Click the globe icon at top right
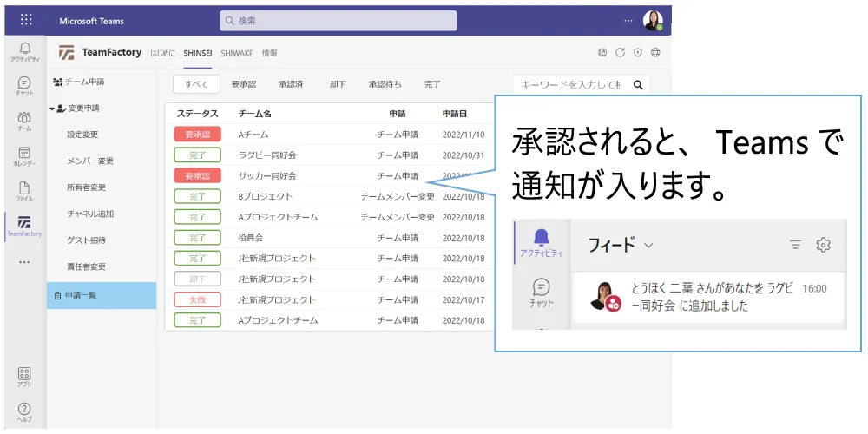 point(655,52)
